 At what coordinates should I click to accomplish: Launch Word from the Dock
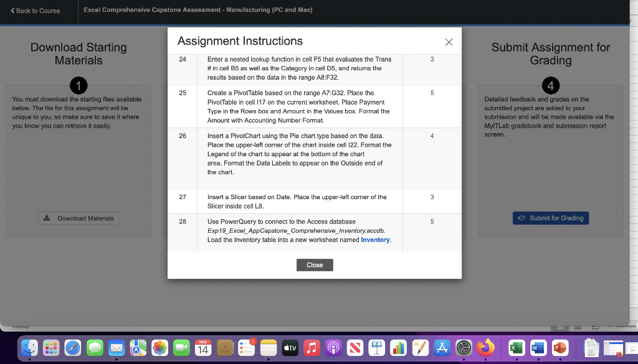[538, 348]
